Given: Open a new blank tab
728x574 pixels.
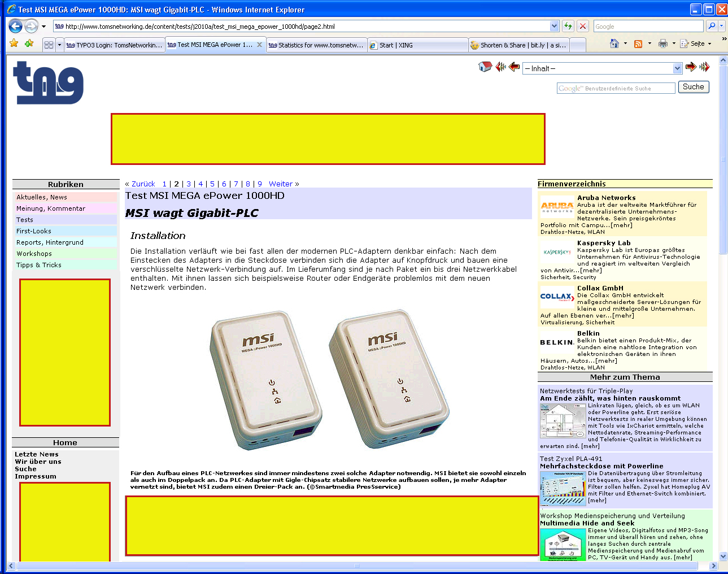Looking at the screenshot, I should [x=578, y=45].
